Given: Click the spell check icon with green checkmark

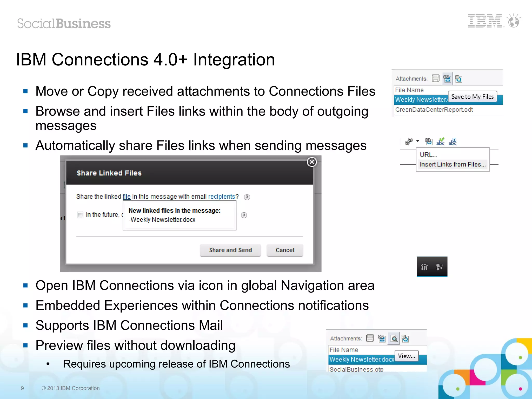Looking at the screenshot, I should [x=441, y=141].
